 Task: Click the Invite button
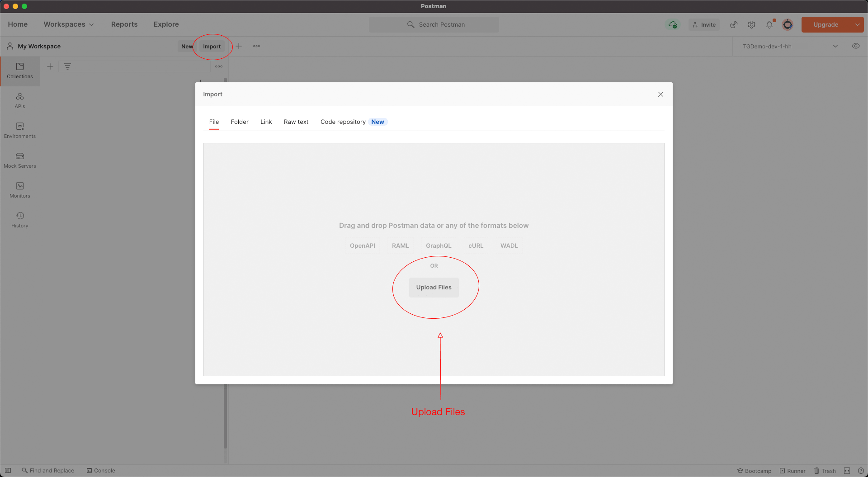point(704,25)
